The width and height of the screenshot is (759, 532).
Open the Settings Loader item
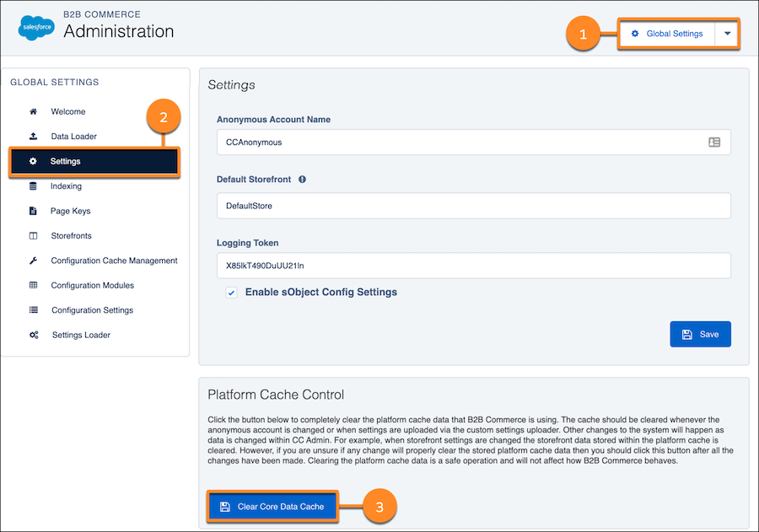(x=81, y=335)
